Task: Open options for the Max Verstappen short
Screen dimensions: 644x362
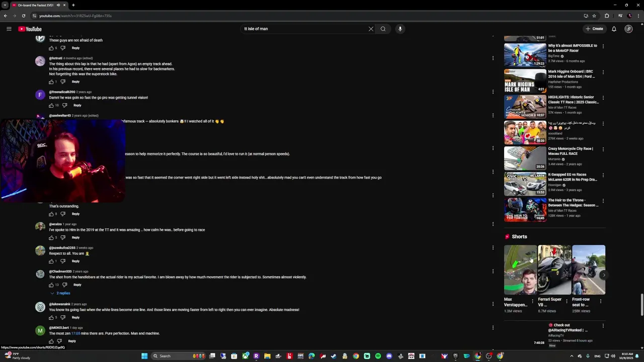Action: coord(532,302)
